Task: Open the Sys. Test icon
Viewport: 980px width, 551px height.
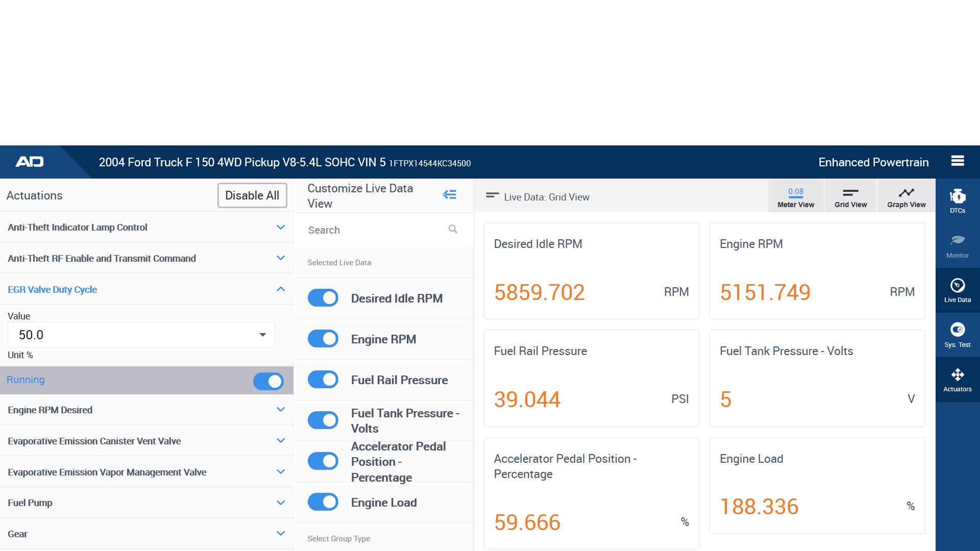Action: pos(957,335)
